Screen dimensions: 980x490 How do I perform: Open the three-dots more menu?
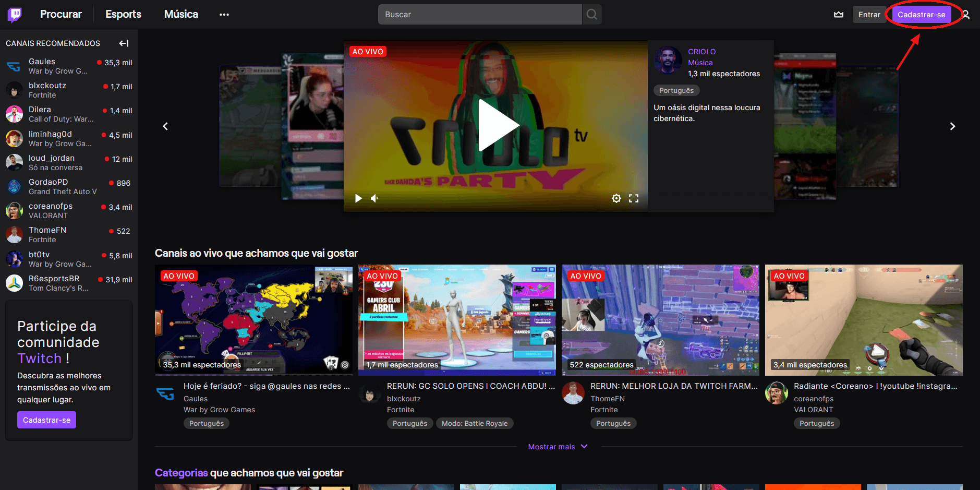[224, 15]
